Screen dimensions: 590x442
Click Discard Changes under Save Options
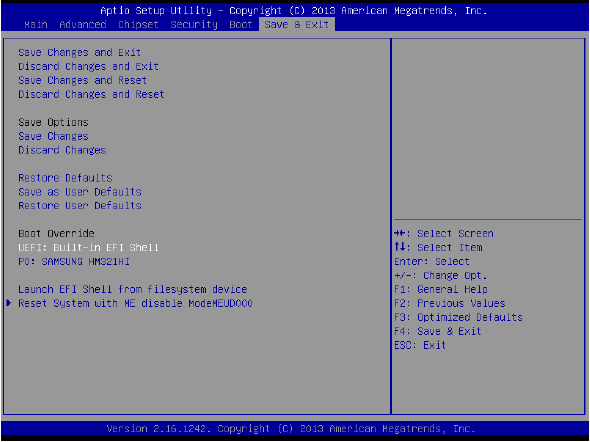pos(62,150)
